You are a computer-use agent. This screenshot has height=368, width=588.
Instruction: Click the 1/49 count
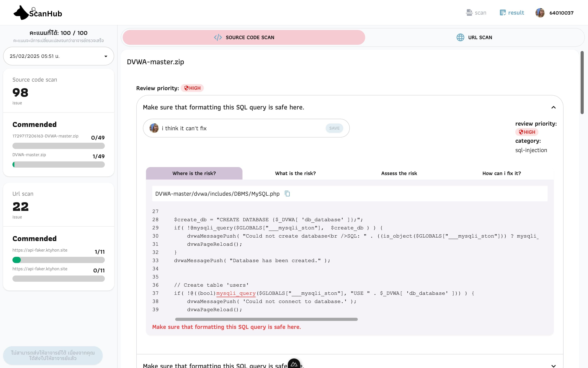pos(99,157)
